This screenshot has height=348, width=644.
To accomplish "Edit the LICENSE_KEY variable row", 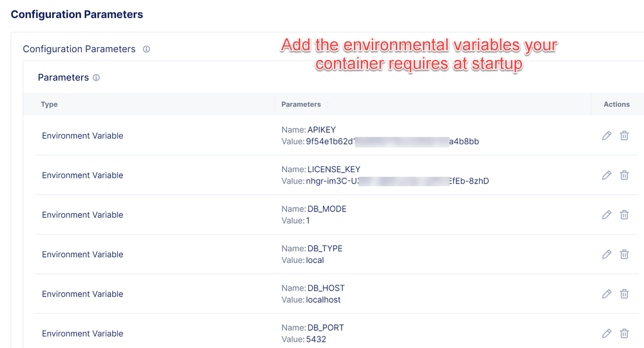I will [x=607, y=175].
